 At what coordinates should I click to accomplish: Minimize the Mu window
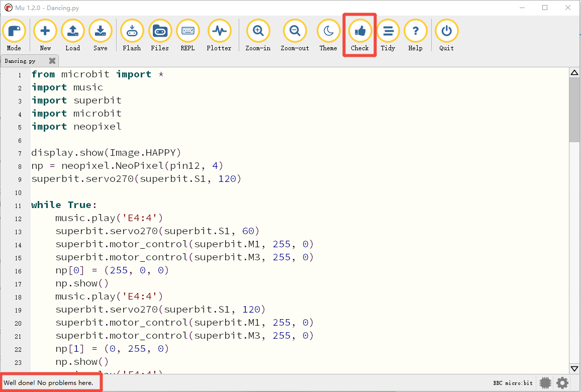coord(522,8)
